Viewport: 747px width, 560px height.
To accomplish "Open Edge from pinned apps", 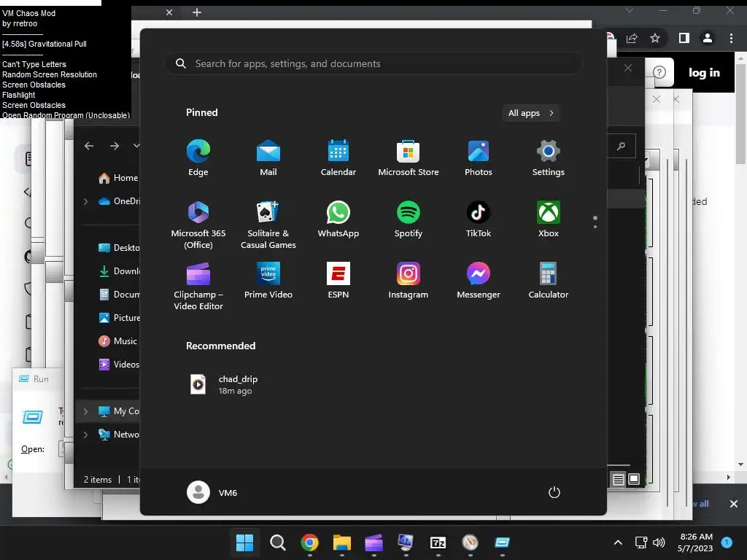I will pos(198,158).
